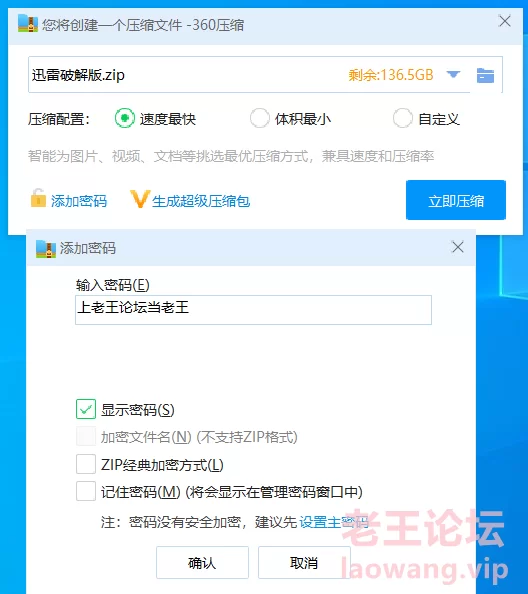
Task: Close the 360压缩 create-archive window
Action: 505,21
